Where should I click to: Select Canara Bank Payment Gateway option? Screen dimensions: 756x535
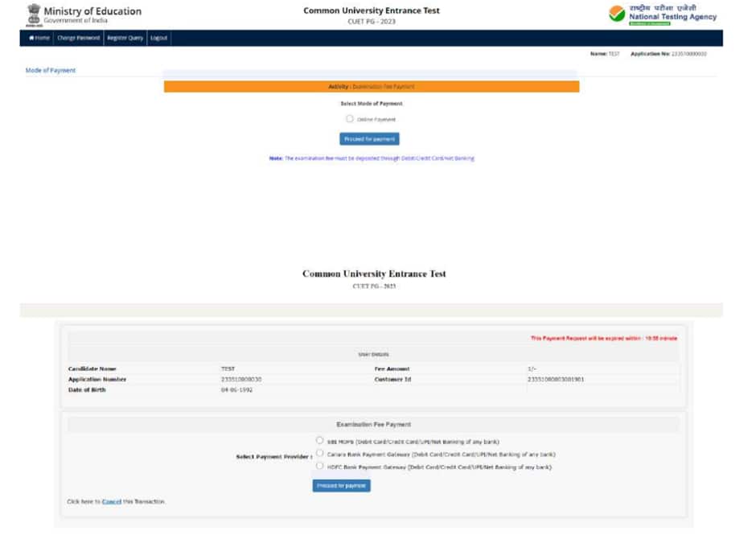pos(318,453)
